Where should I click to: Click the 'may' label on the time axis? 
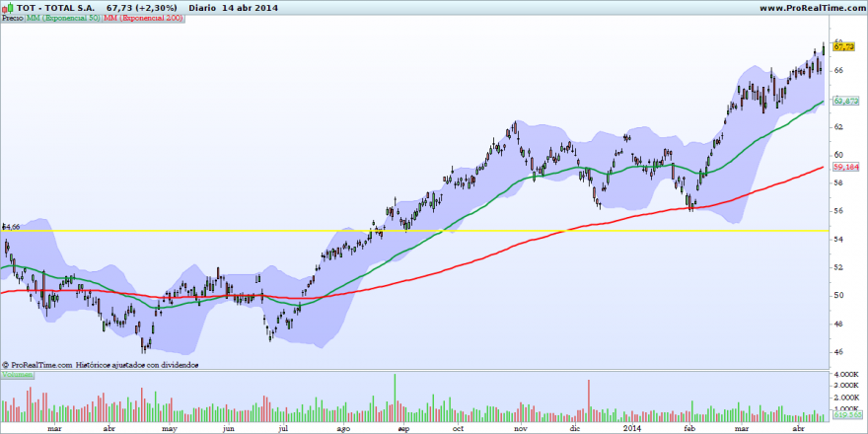(x=170, y=428)
